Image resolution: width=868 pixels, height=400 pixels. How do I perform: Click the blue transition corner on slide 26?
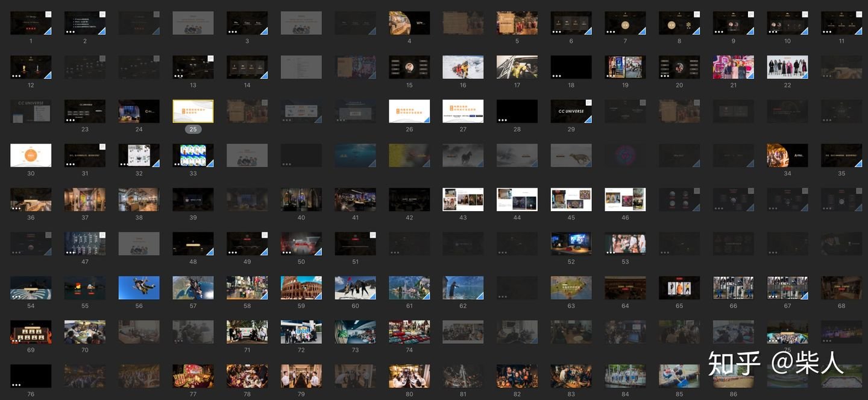[x=426, y=119]
